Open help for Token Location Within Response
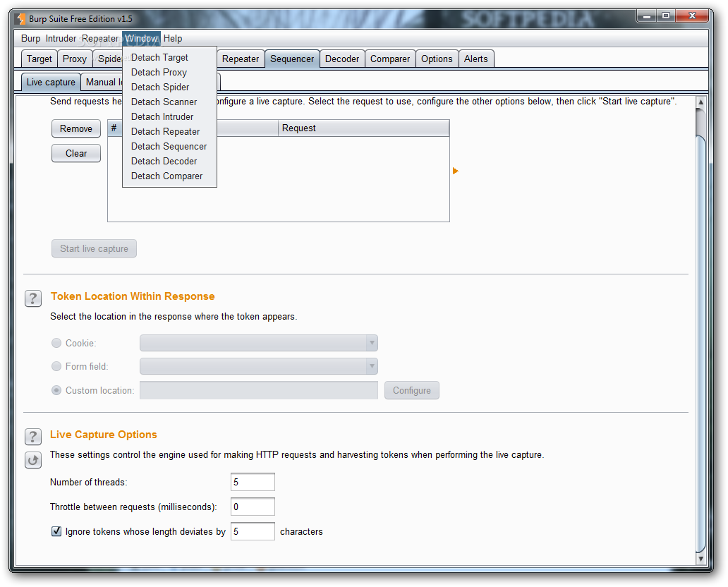The image size is (728, 587). 33,298
